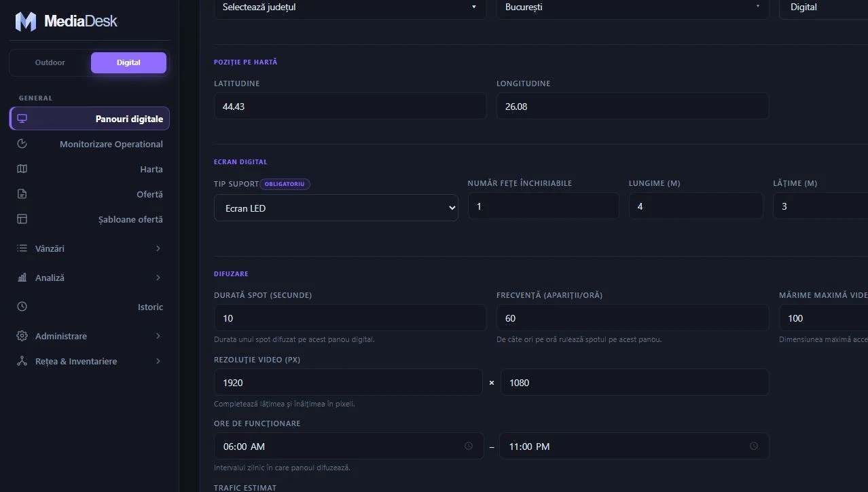Expand the Analiză menu section

90,278
